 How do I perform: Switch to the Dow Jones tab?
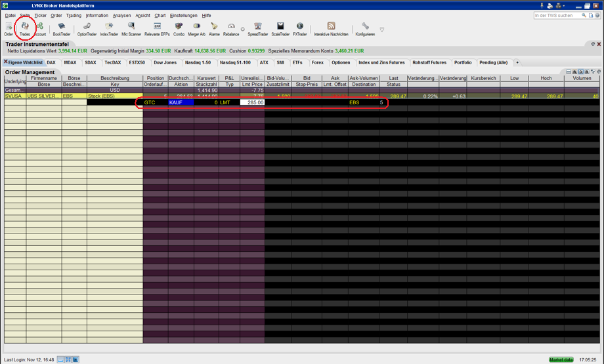pos(165,62)
